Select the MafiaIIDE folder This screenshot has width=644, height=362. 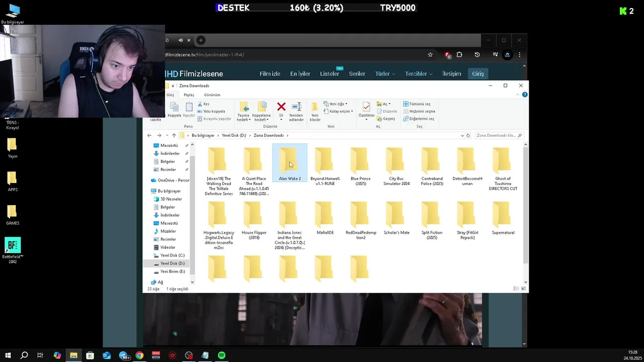325,218
